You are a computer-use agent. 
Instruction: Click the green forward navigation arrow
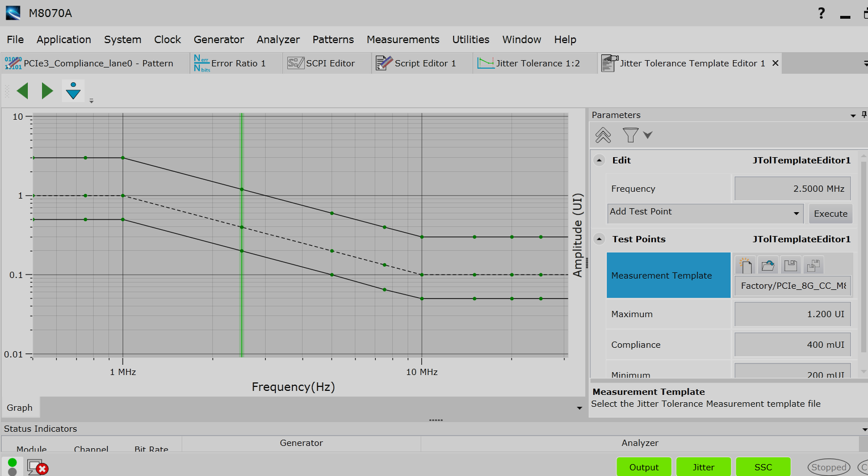coord(48,91)
